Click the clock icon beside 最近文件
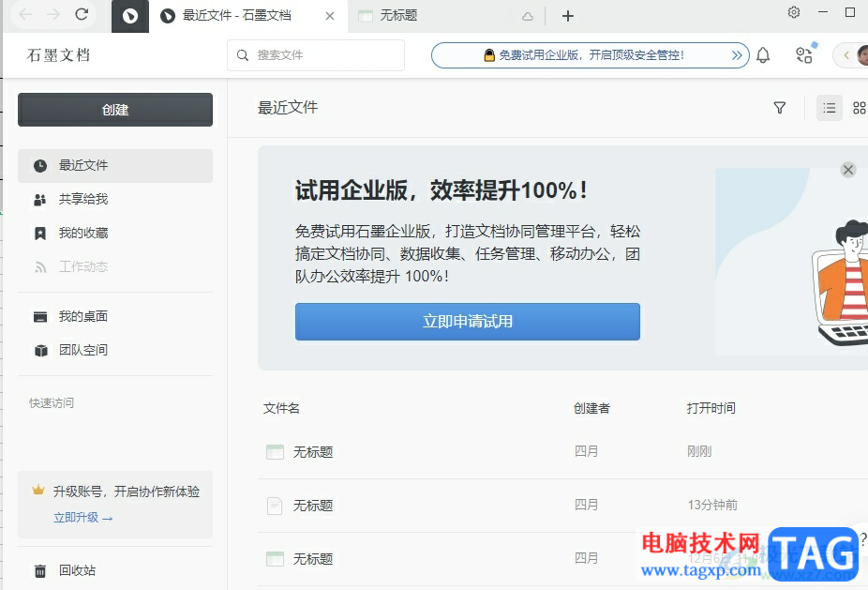The height and width of the screenshot is (590, 868). tap(40, 166)
